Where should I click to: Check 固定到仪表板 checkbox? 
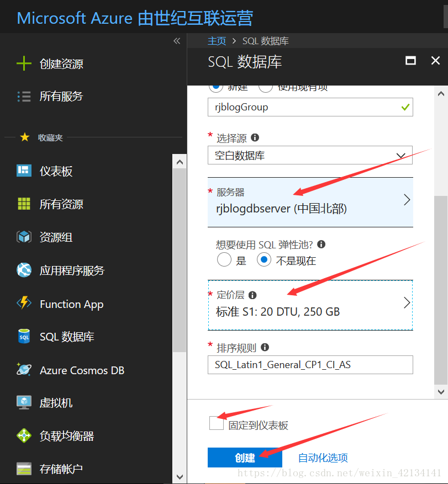coord(217,423)
